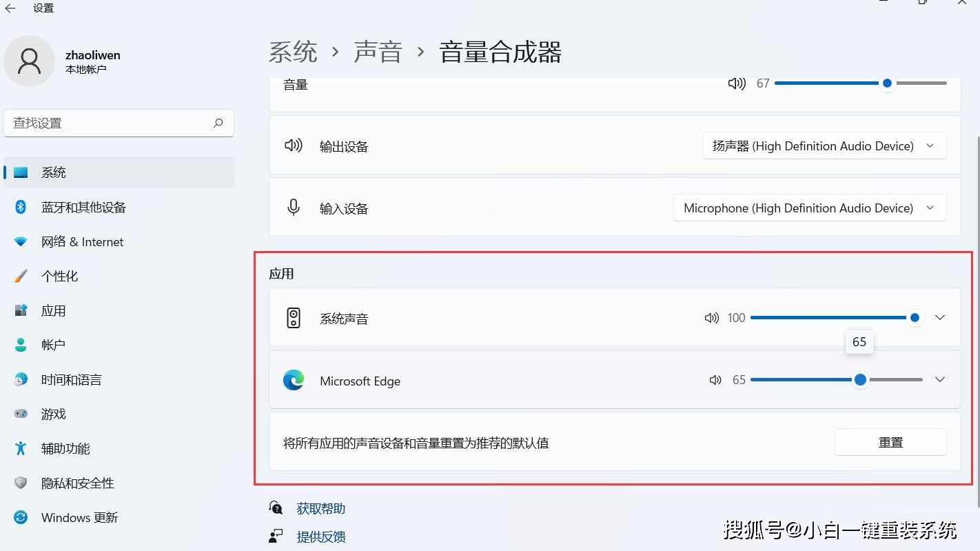The image size is (980, 551).
Task: Click in the 查找设置 search field
Action: 119,123
